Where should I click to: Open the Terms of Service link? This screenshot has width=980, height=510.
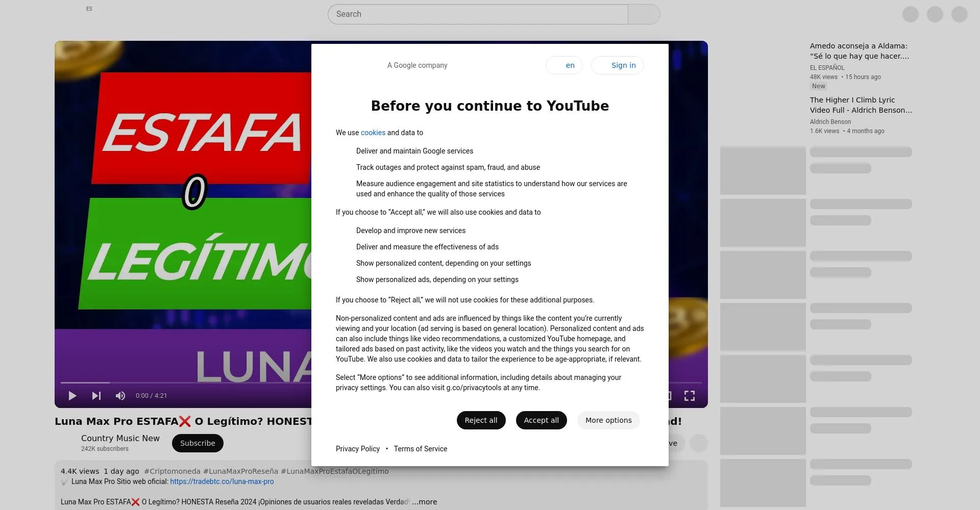click(421, 449)
